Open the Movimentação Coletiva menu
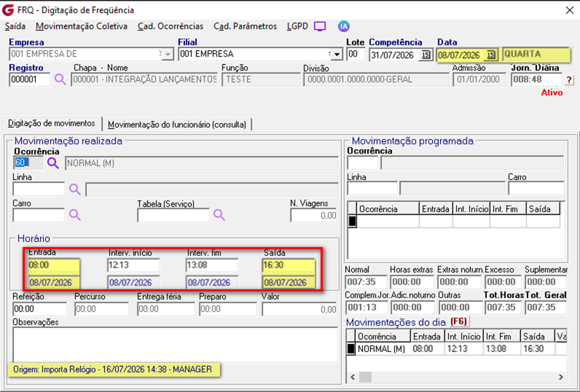The image size is (580, 392). point(82,26)
